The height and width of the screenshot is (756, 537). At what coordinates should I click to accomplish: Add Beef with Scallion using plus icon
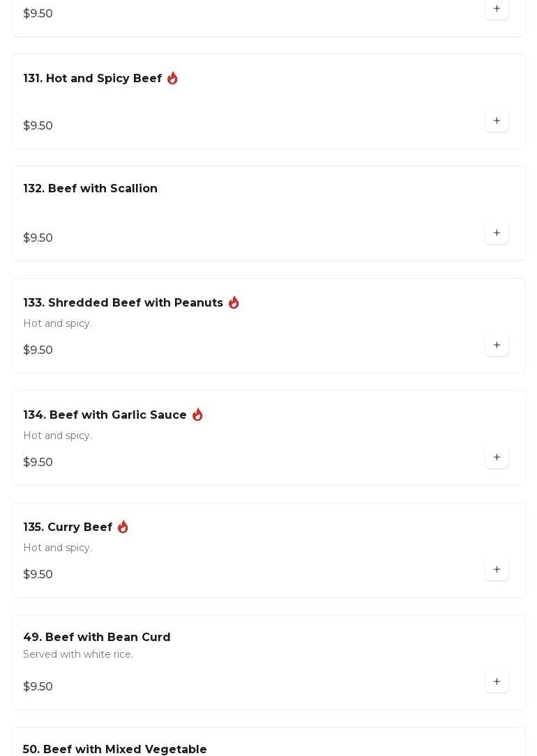[x=497, y=233]
